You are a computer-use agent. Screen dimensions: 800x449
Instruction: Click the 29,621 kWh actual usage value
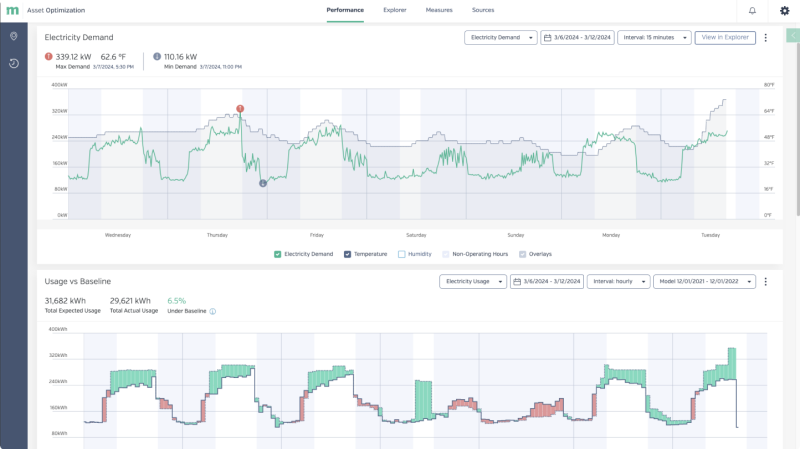(x=130, y=301)
